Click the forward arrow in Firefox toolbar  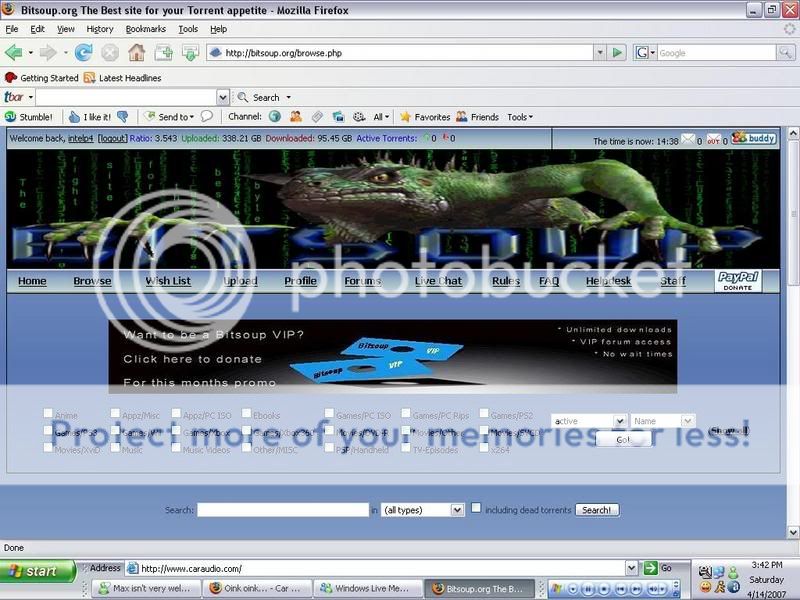pos(48,53)
